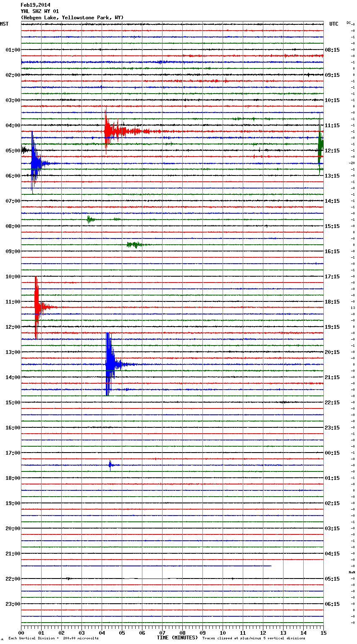Click the 16:15 UTC time label
Viewport: 357px width, 644px height.
tap(332, 251)
